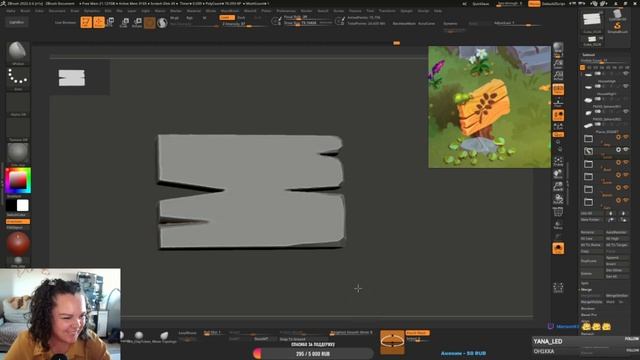
Task: Toggle Edit mode button
Action: pos(86,22)
